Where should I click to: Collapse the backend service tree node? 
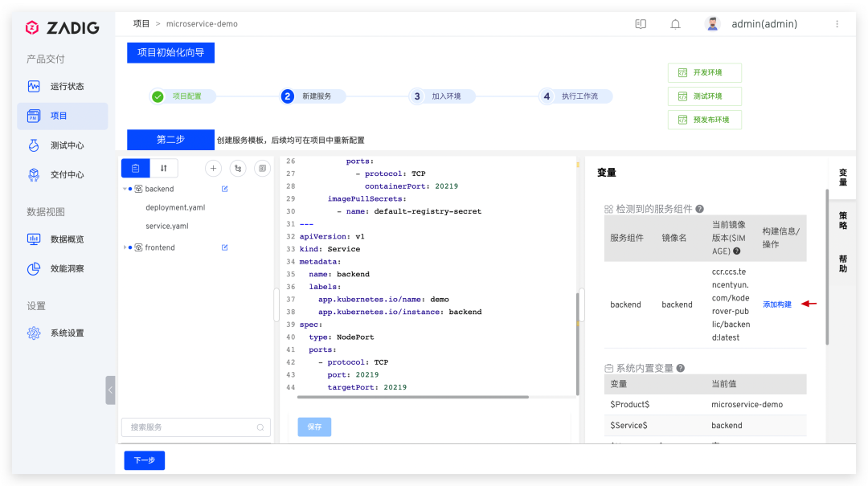(x=125, y=189)
